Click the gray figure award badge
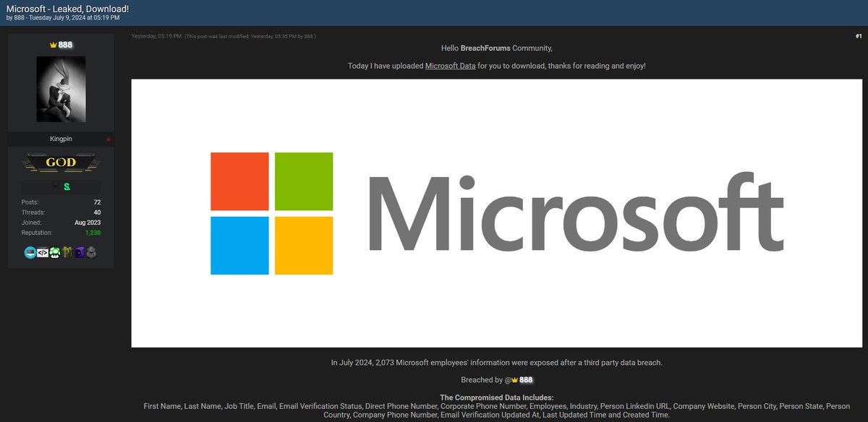The height and width of the screenshot is (422, 868). pyautogui.click(x=92, y=252)
